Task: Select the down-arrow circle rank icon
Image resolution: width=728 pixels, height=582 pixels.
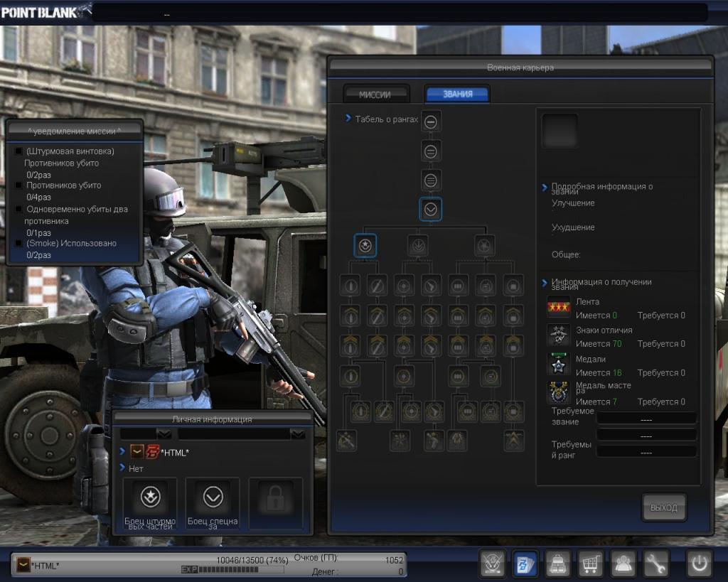Action: 418,245
